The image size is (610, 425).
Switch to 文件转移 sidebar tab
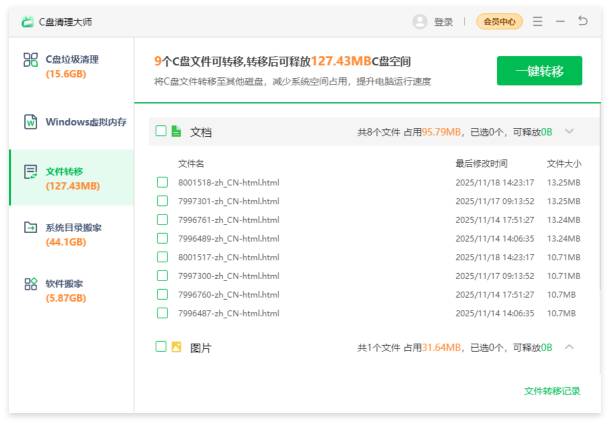[71, 178]
